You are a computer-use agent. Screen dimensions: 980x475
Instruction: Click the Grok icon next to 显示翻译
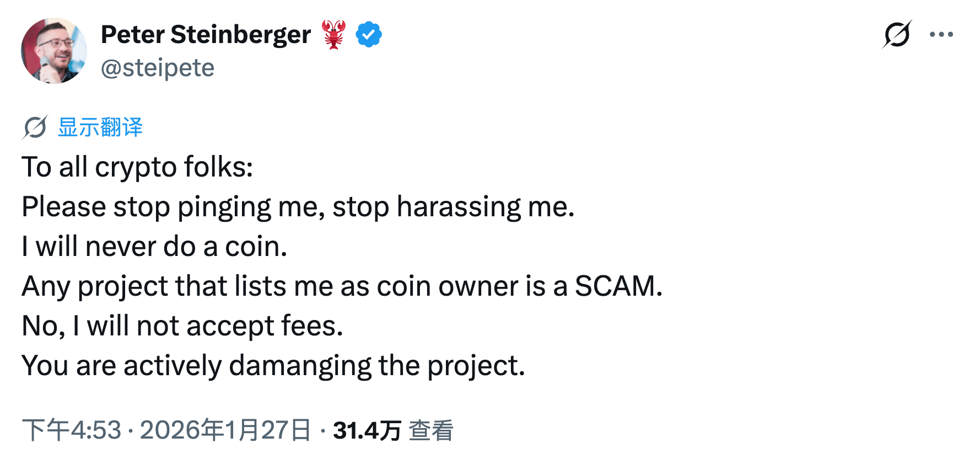pos(33,126)
